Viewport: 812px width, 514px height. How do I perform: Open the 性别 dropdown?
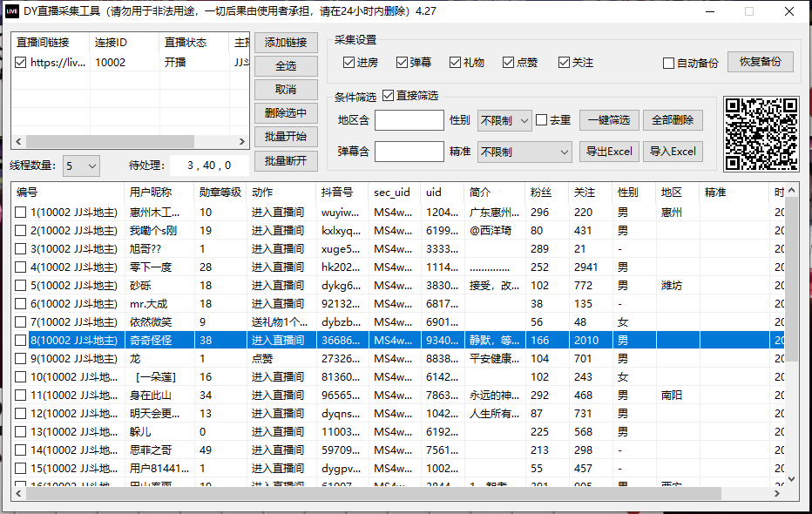pyautogui.click(x=504, y=120)
